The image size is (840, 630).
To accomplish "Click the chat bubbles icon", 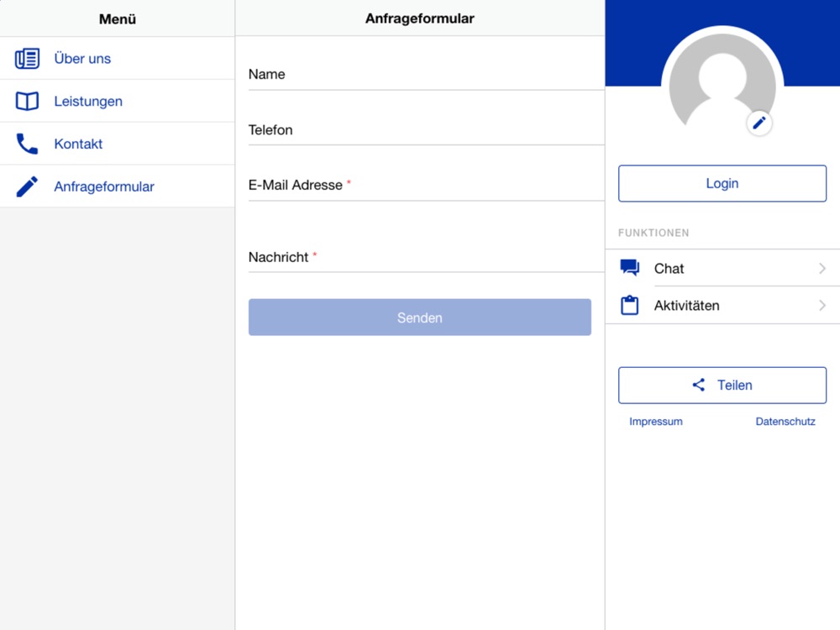I will [x=629, y=268].
